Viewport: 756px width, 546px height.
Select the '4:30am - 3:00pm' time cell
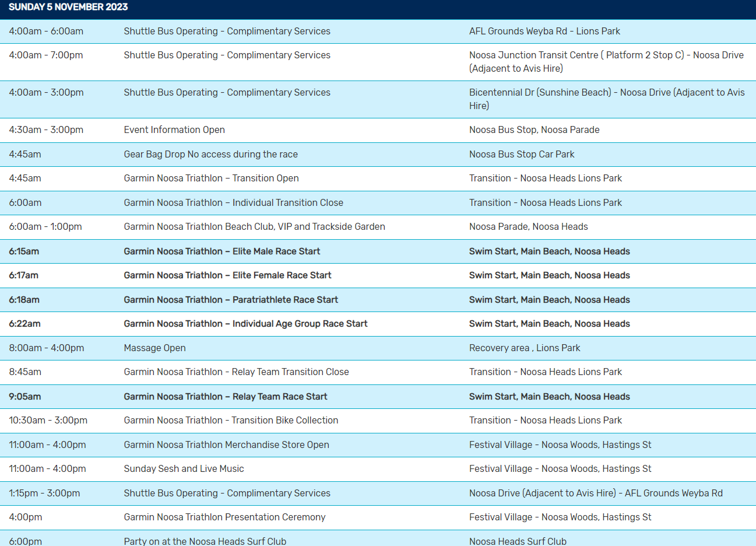click(x=46, y=130)
